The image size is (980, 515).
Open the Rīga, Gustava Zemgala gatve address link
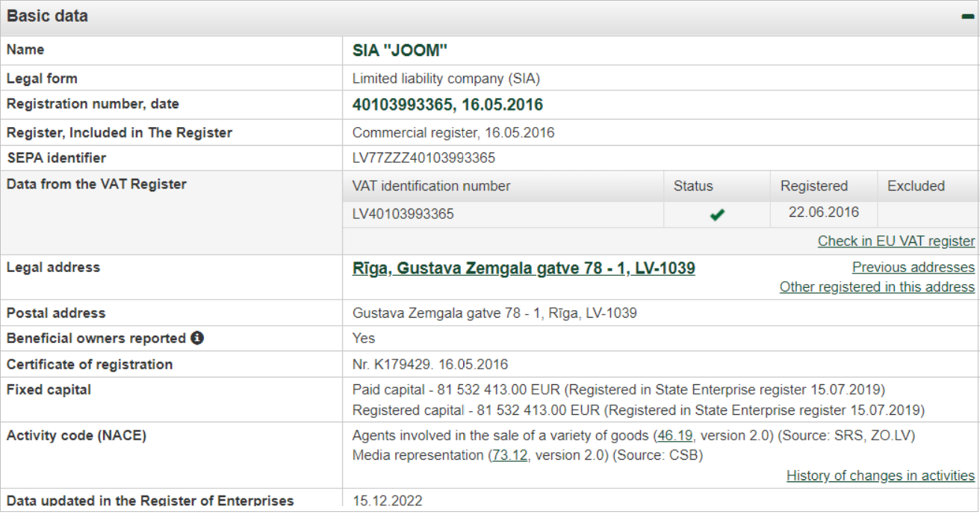coord(524,268)
